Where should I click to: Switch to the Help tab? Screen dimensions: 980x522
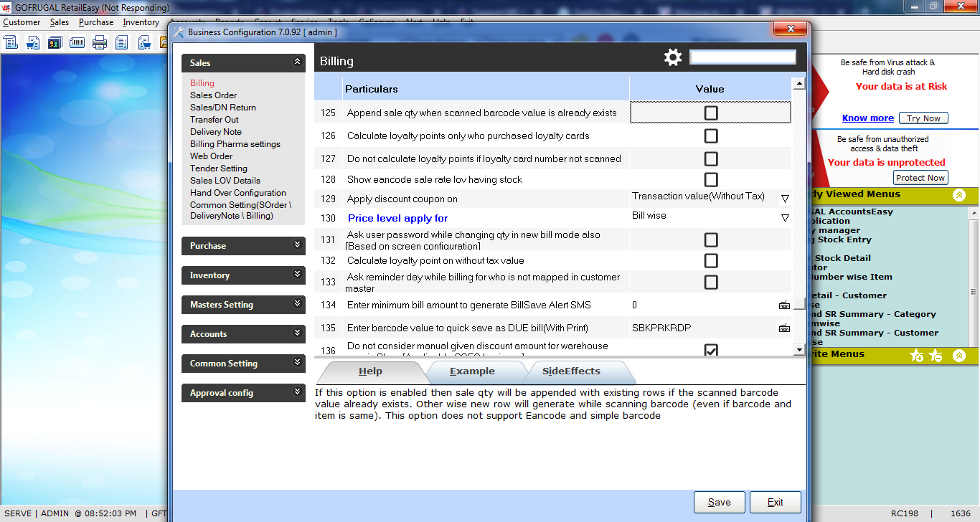[371, 371]
